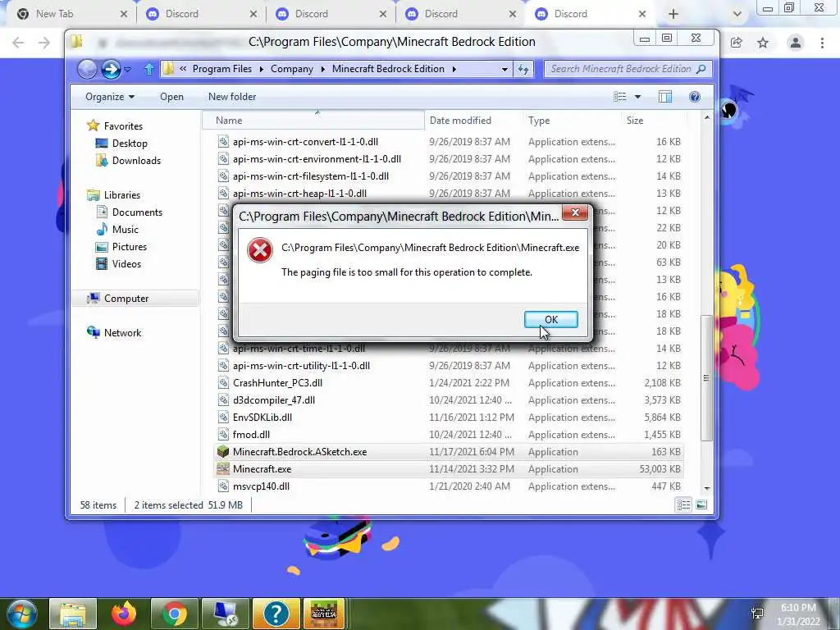Image resolution: width=840 pixels, height=630 pixels.
Task: Open Videos library
Action: [x=126, y=263]
